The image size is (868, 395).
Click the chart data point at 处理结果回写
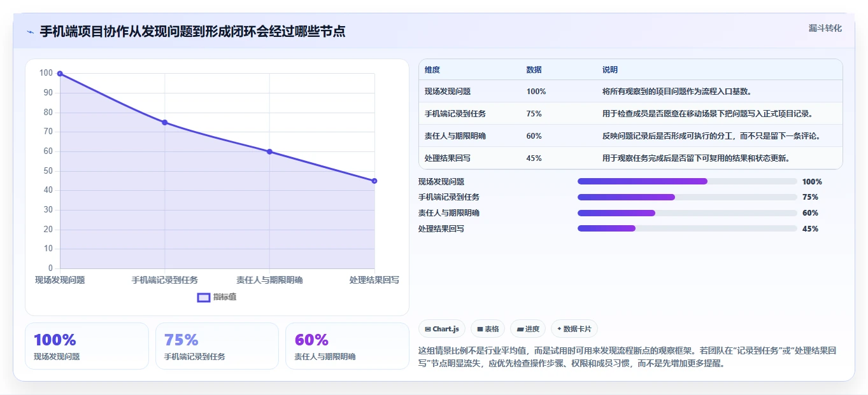[374, 181]
